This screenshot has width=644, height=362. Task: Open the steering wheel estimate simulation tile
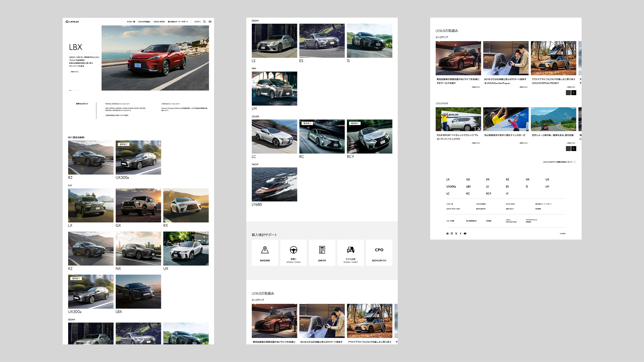pyautogui.click(x=293, y=253)
